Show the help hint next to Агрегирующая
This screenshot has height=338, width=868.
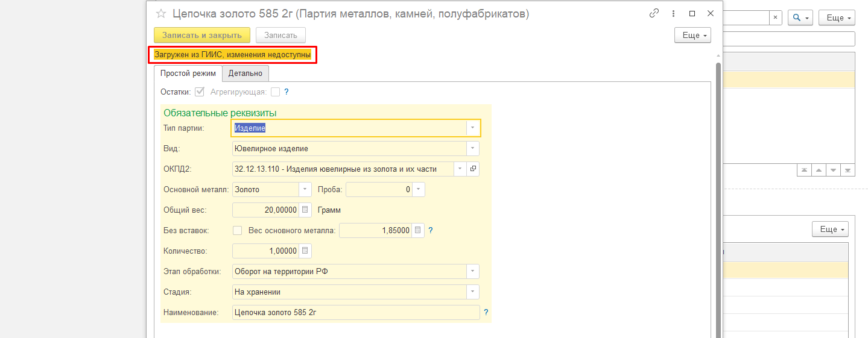287,92
